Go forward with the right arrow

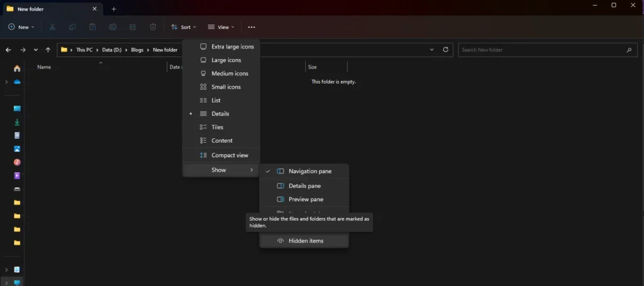click(x=23, y=50)
